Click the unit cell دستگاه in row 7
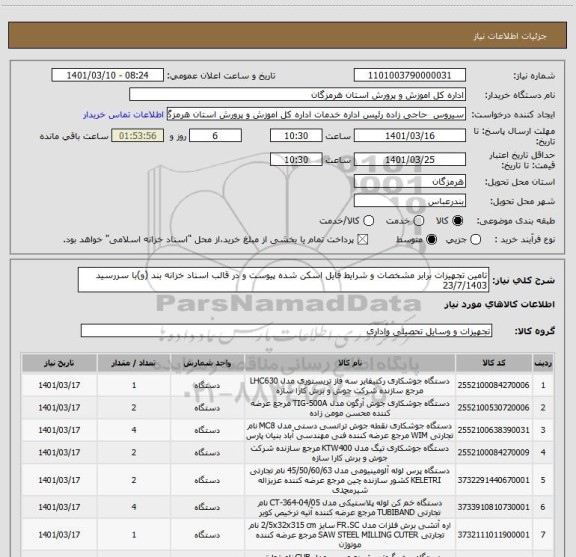The image size is (576, 557). pos(207,535)
